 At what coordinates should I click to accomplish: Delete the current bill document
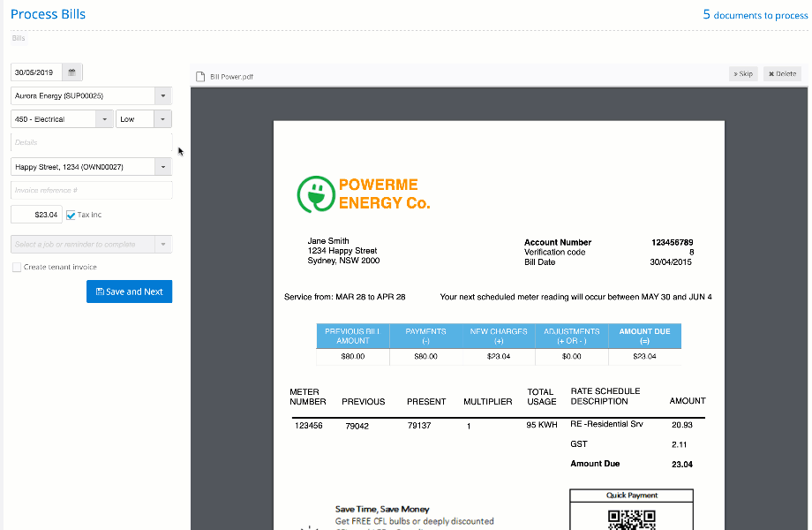coord(782,74)
